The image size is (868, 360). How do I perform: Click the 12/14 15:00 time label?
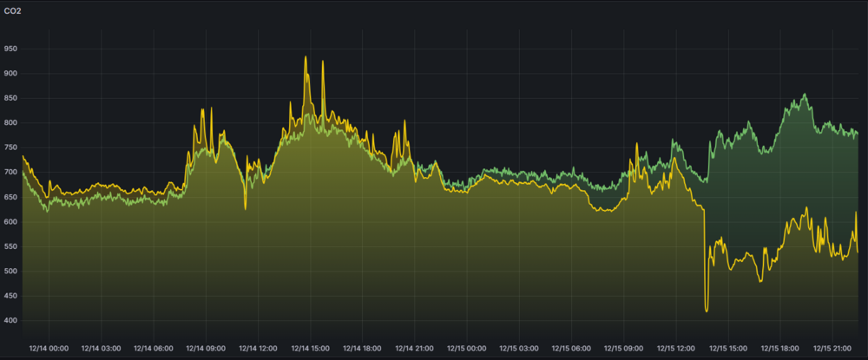tap(310, 349)
